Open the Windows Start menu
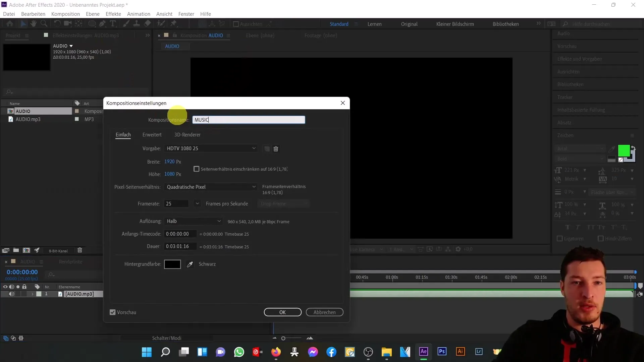644x362 pixels. 147,352
